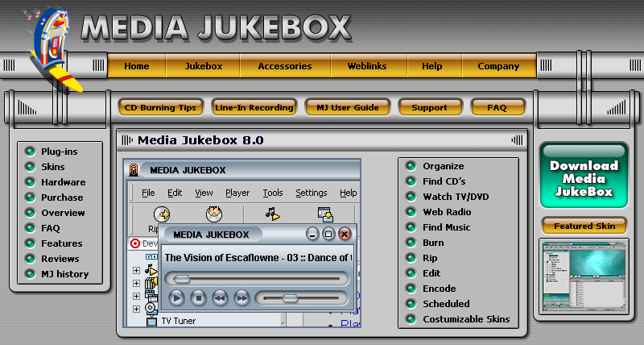This screenshot has height=345, width=644.
Task: Click the Line-In Recording button
Action: pos(254,108)
